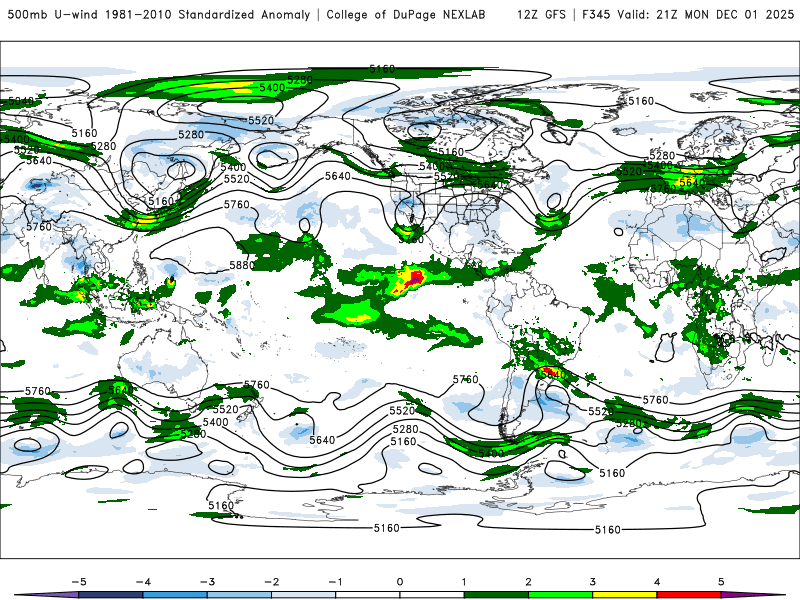Image resolution: width=800 pixels, height=600 pixels.
Task: Select the pale blue -2 to -1 colorbar segment
Action: (x=304, y=595)
